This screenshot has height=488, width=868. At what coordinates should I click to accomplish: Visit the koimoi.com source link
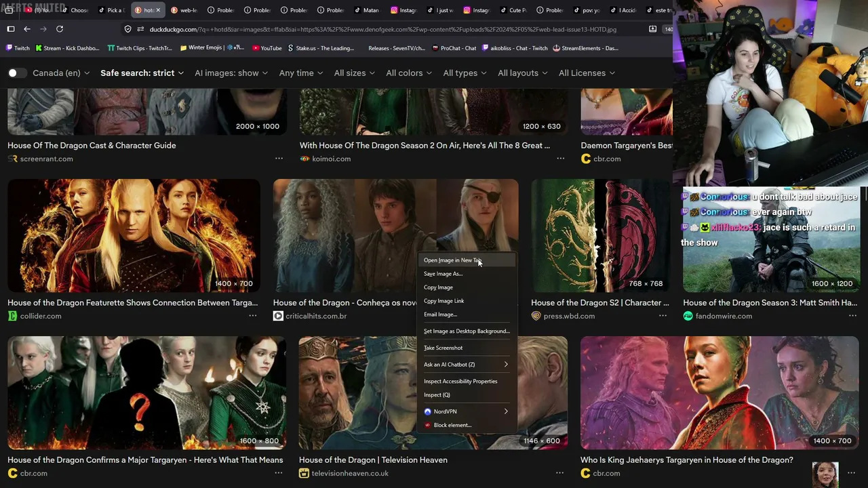pos(332,159)
